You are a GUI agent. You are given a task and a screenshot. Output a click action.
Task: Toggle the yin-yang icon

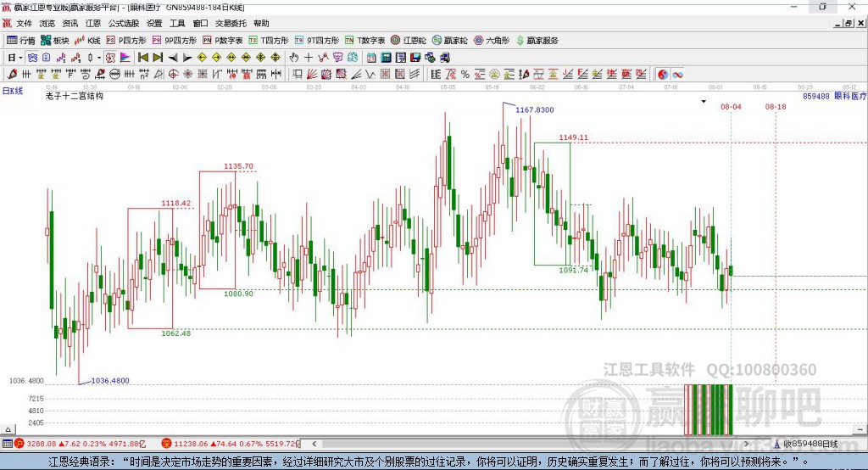pos(663,75)
